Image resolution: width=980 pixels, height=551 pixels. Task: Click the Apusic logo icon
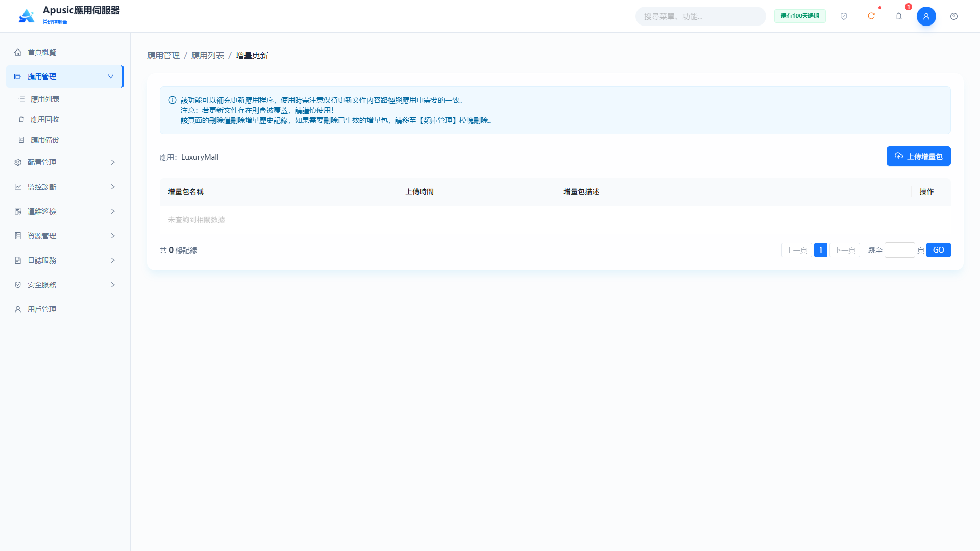(x=27, y=16)
